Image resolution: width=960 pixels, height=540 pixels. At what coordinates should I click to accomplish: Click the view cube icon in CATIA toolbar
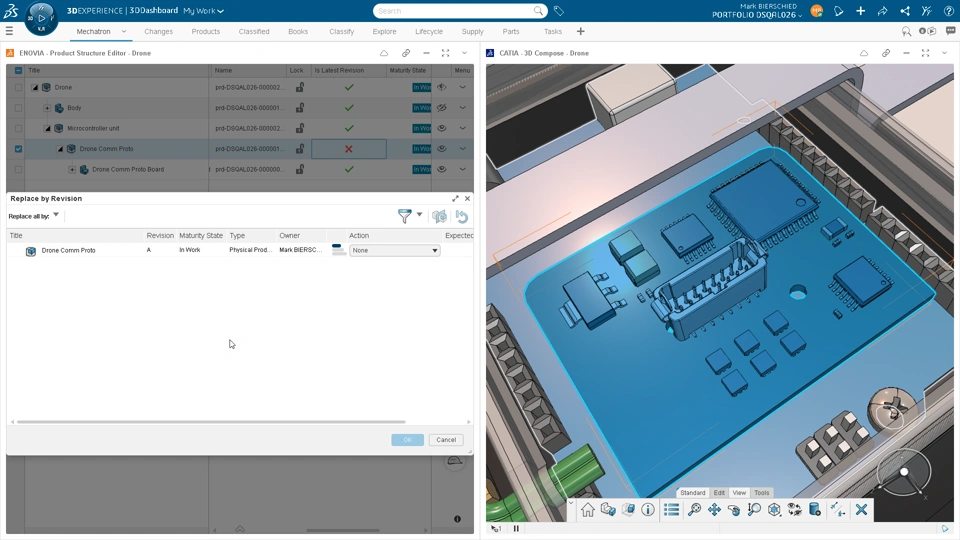[774, 509]
